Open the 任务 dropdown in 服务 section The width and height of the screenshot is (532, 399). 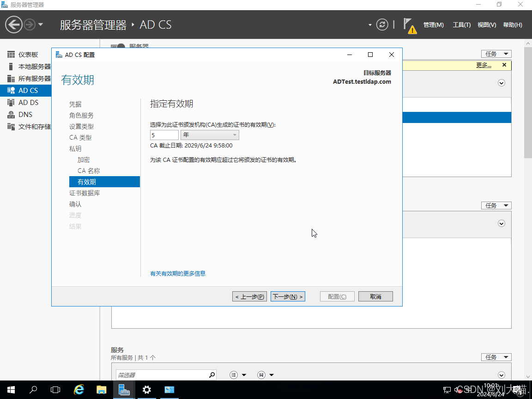(x=496, y=357)
